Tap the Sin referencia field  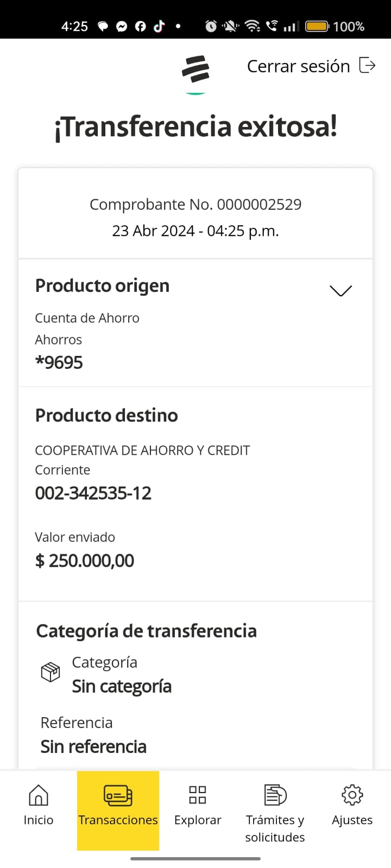click(93, 746)
